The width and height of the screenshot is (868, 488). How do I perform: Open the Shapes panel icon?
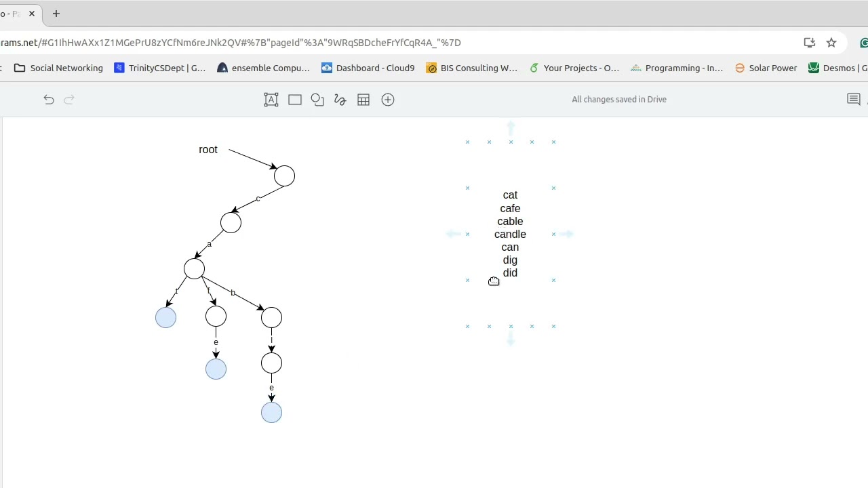pos(317,100)
